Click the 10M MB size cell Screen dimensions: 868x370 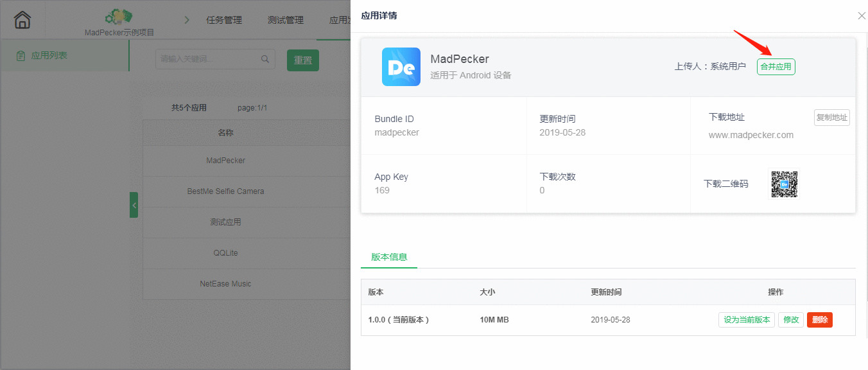[x=494, y=320]
